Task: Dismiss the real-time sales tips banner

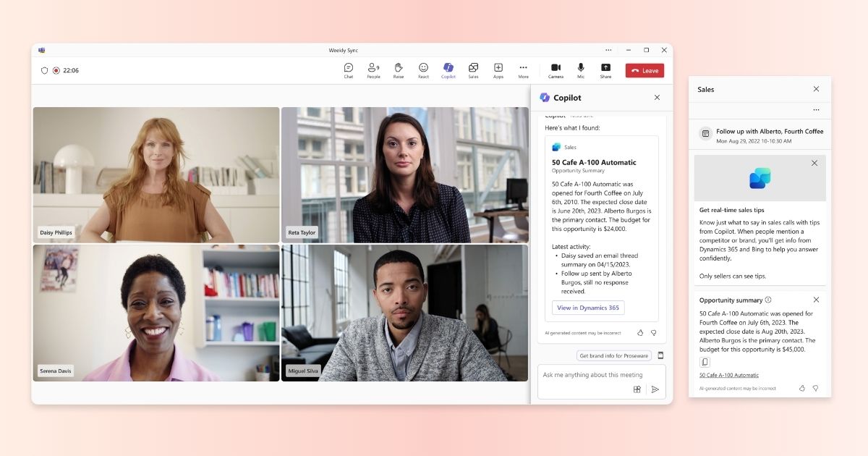Action: click(x=814, y=163)
